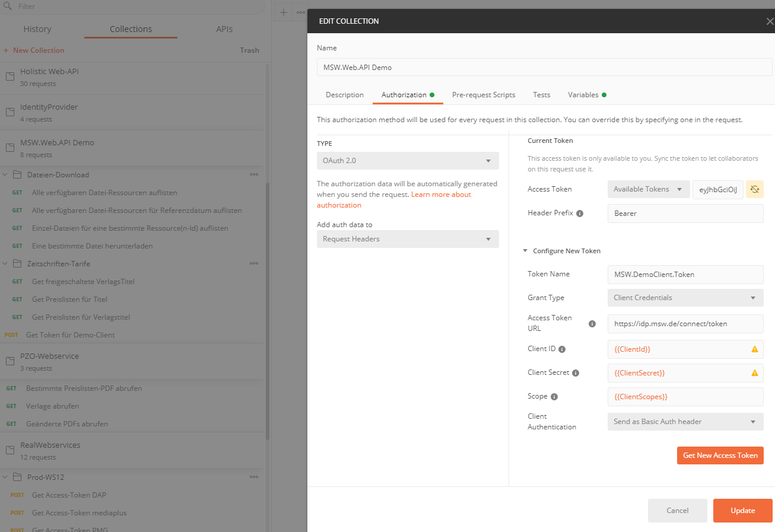Click the warning icon in Client ID field
Screen dimensions: 775x532
click(754, 349)
